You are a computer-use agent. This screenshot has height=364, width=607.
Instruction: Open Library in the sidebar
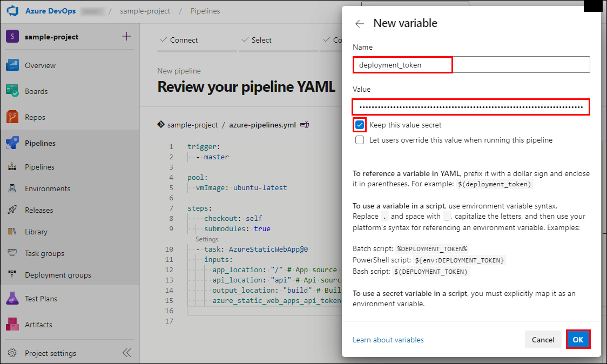[x=36, y=232]
